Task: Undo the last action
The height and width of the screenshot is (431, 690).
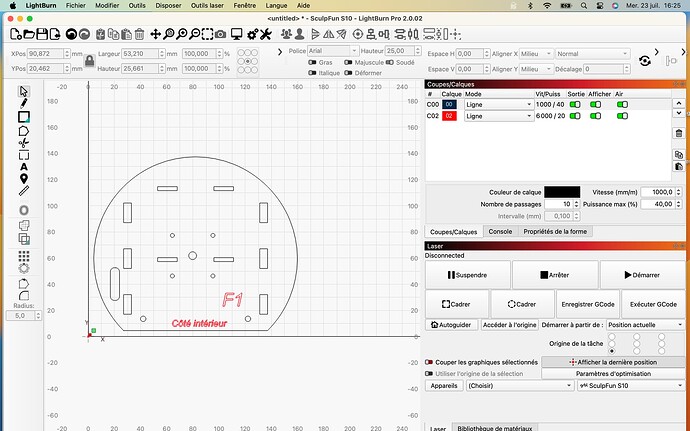Action: [x=71, y=34]
